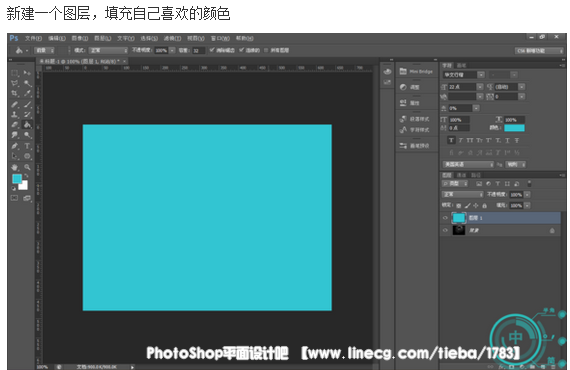Image resolution: width=570 pixels, height=370 pixels.
Task: Select the Paint Bucket tool in toolbox
Action: 27,125
